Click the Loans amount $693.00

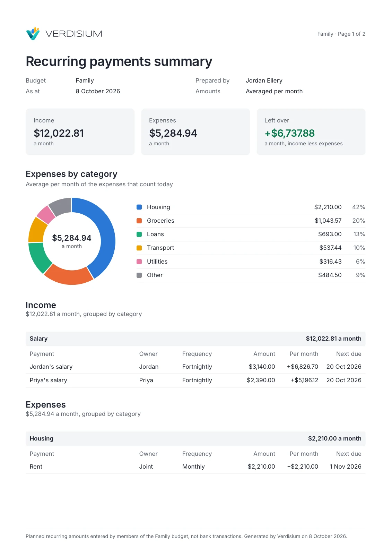(330, 234)
